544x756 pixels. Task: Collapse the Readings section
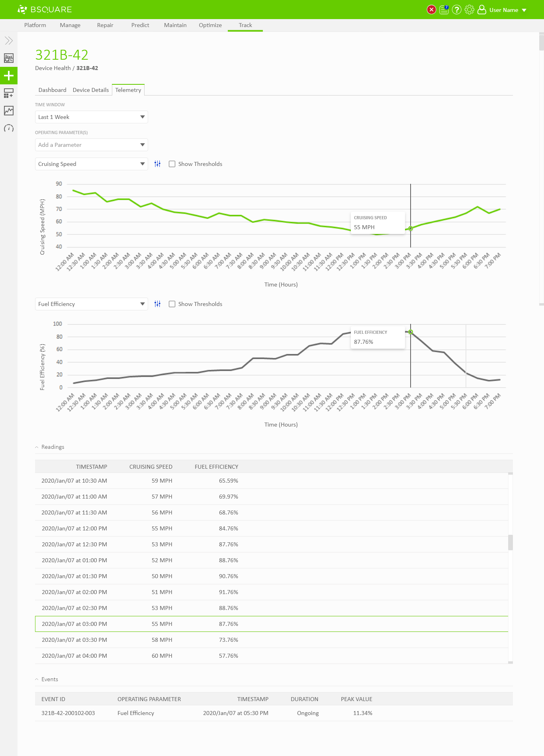pyautogui.click(x=37, y=447)
